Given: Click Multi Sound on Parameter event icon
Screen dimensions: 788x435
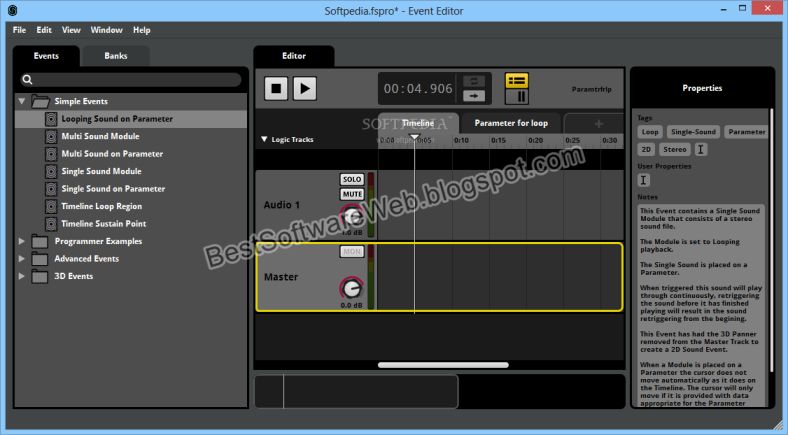Looking at the screenshot, I should pos(51,154).
